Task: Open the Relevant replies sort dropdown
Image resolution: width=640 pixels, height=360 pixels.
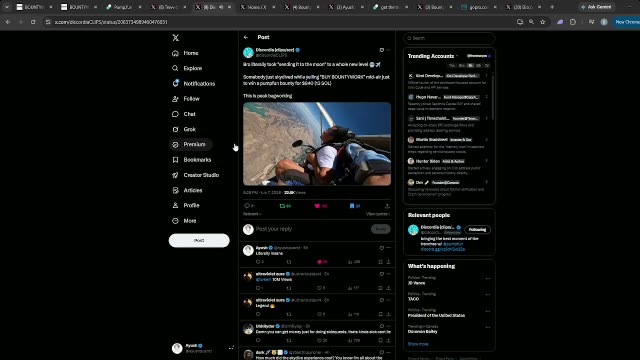Action: (x=252, y=214)
